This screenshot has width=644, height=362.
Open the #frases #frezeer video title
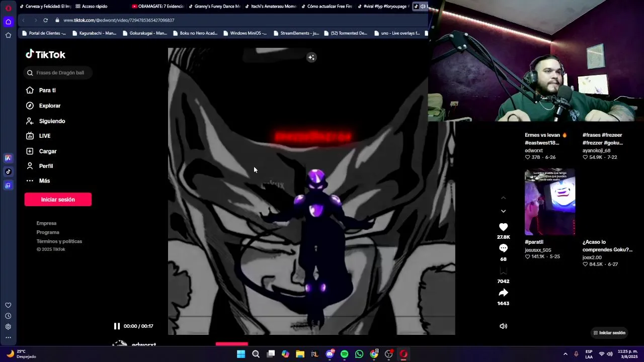pos(603,139)
